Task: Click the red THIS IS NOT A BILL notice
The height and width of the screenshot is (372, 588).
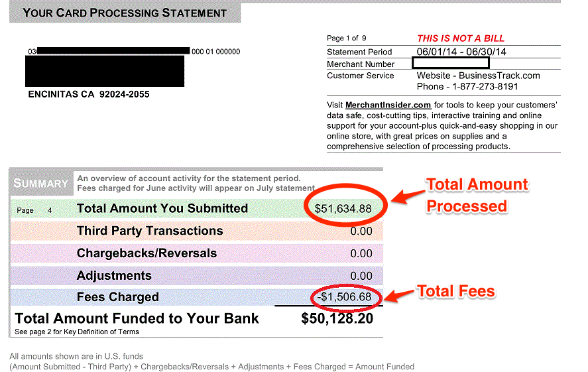Action: pos(460,38)
